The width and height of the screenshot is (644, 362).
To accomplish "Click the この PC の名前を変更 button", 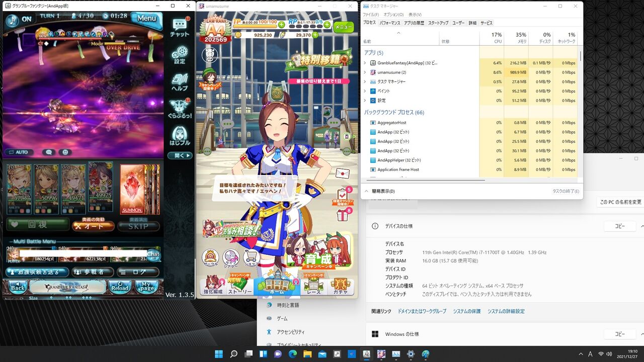I will [620, 202].
